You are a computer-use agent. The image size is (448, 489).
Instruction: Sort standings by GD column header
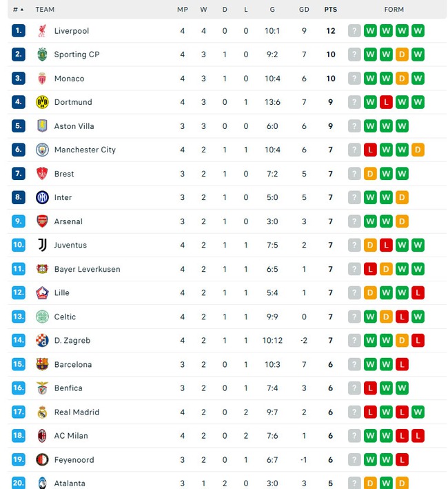point(304,10)
